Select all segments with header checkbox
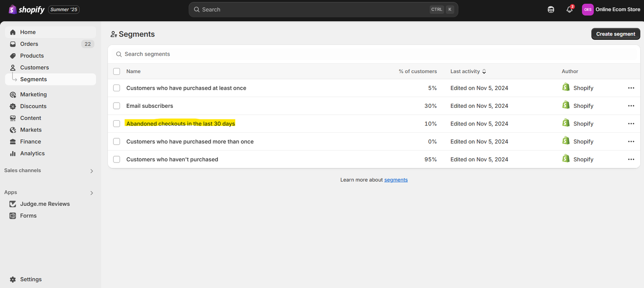644x288 pixels. pyautogui.click(x=117, y=71)
